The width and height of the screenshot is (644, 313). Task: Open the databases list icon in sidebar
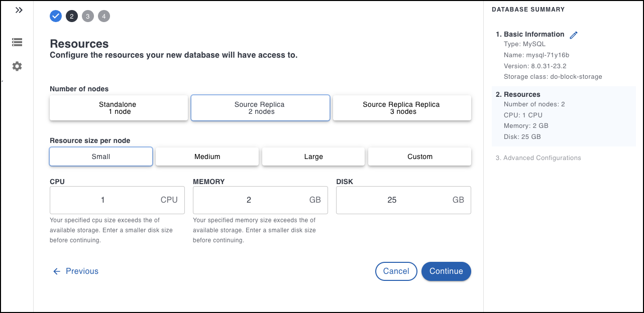tap(17, 42)
